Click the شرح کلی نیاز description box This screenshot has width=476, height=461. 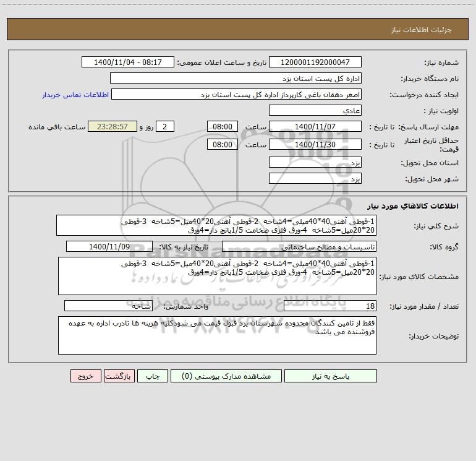point(216,225)
